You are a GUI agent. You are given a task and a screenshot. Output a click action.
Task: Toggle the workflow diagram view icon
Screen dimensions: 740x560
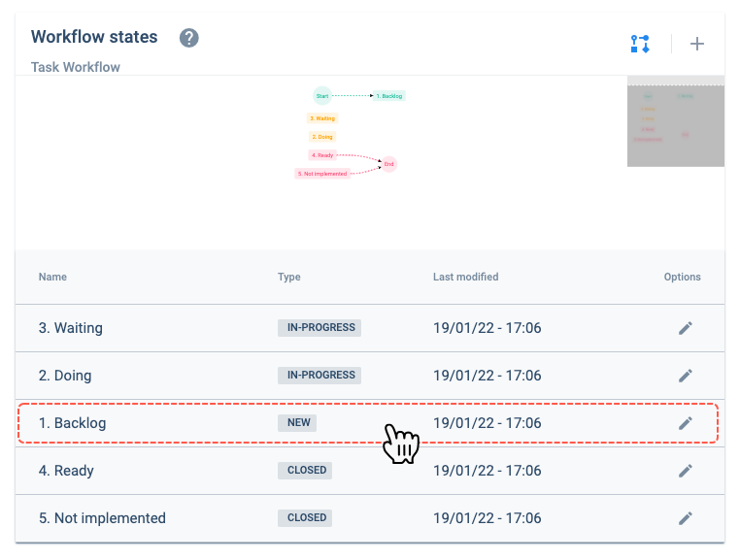[x=640, y=44]
